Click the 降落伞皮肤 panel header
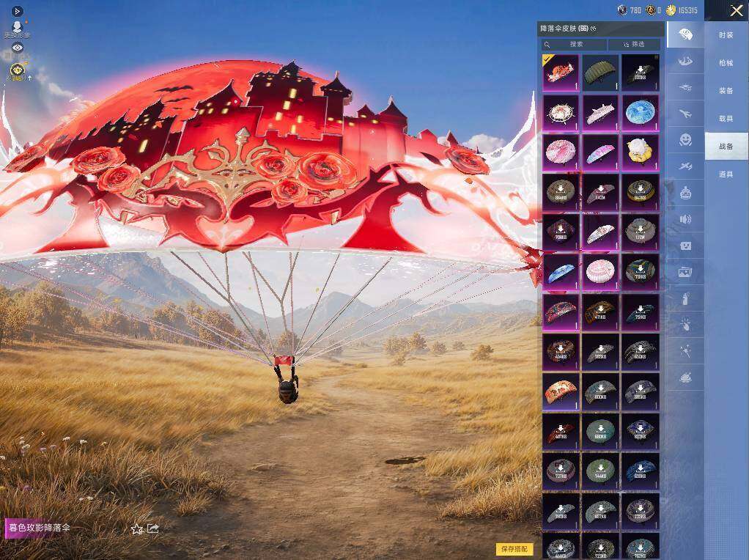 pyautogui.click(x=600, y=29)
